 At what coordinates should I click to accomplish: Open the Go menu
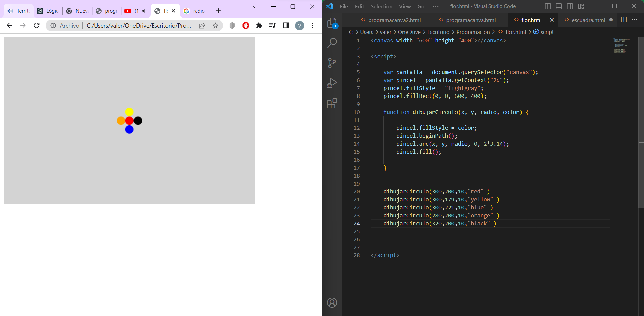click(421, 6)
